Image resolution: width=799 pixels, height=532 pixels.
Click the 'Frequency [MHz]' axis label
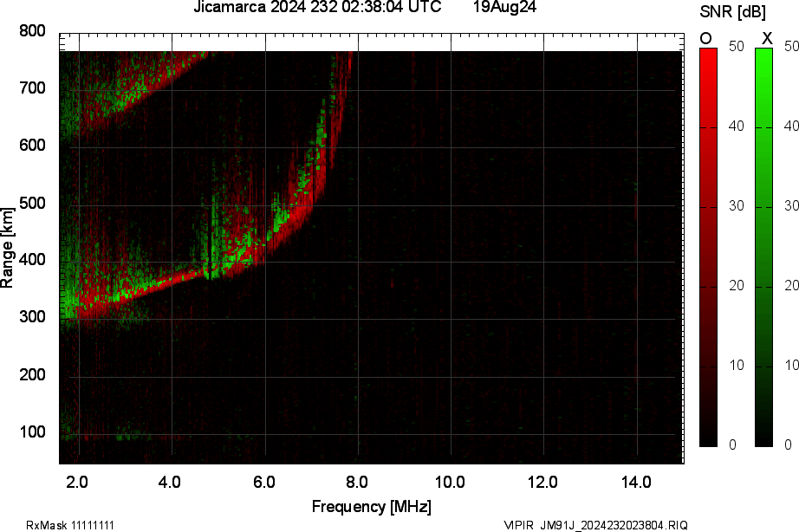[372, 507]
